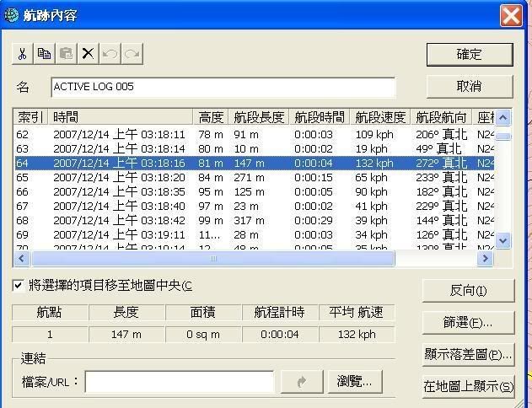Click the Redo arrow icon
The height and width of the screenshot is (408, 532).
click(x=132, y=54)
